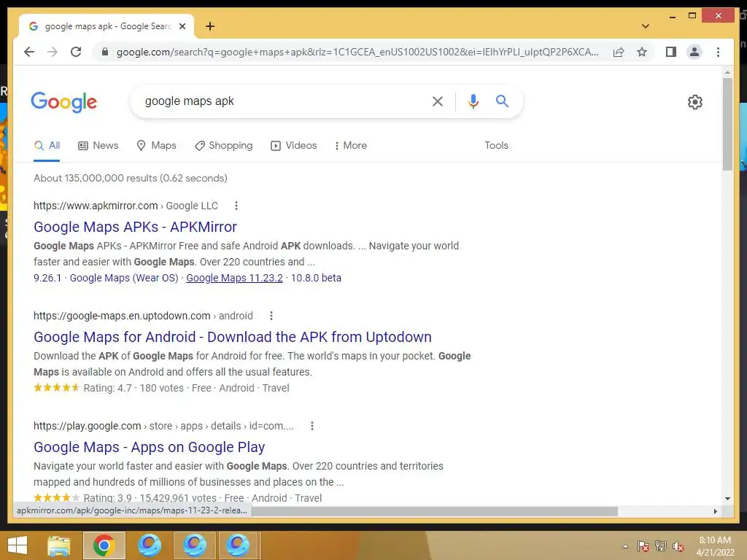Open Google Maps for Android Uptodown link
Screen dimensions: 747x560
coord(233,337)
